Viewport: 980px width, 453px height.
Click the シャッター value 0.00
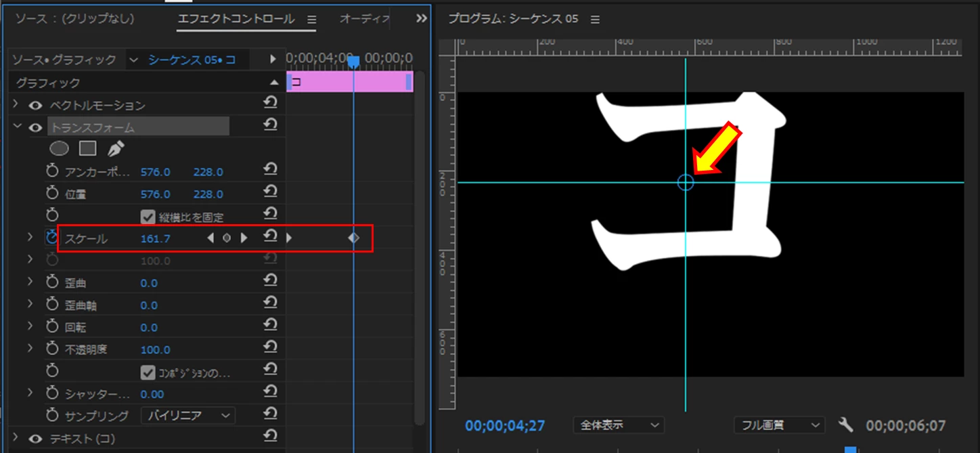pyautogui.click(x=152, y=394)
